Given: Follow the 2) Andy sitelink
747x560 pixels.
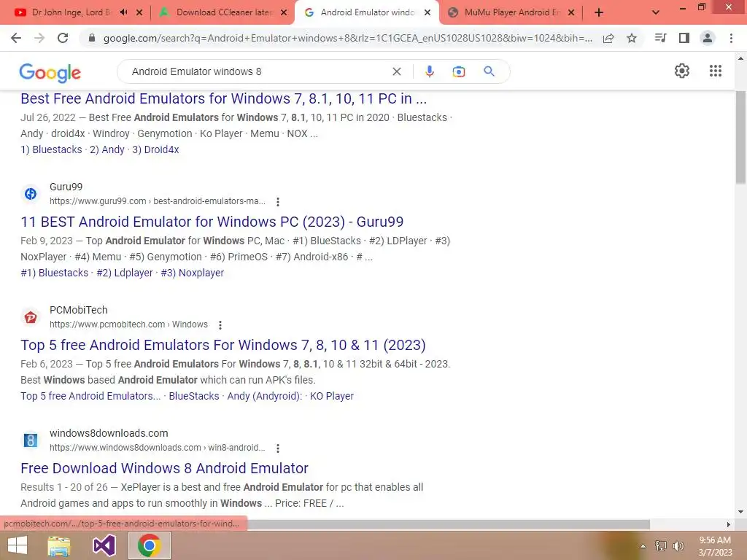Looking at the screenshot, I should (x=107, y=149).
